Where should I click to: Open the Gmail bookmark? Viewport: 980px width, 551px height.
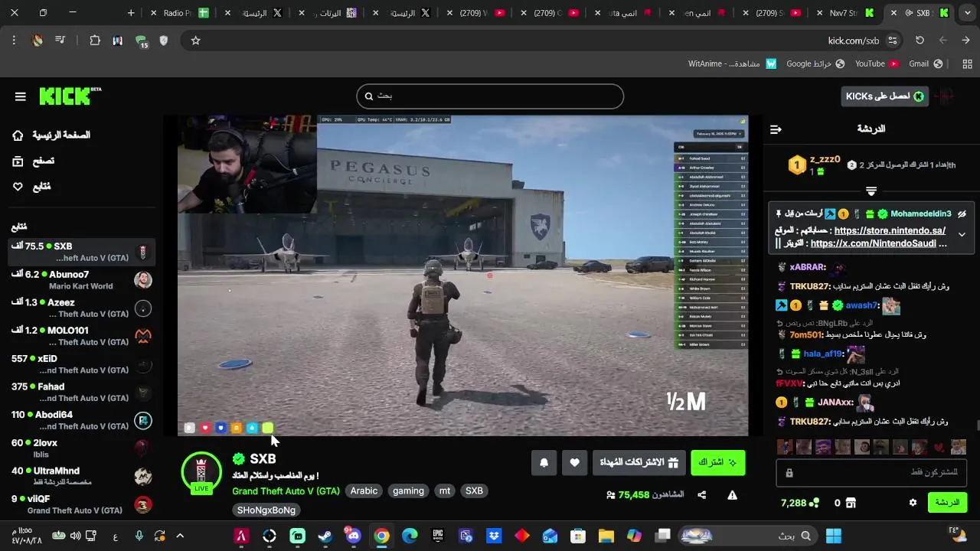tap(925, 64)
